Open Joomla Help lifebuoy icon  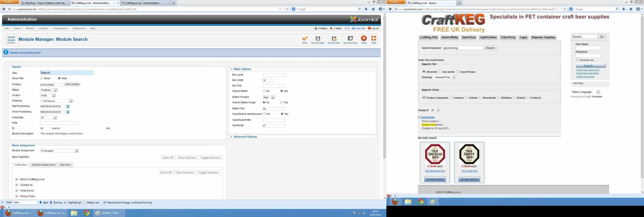coord(374,38)
